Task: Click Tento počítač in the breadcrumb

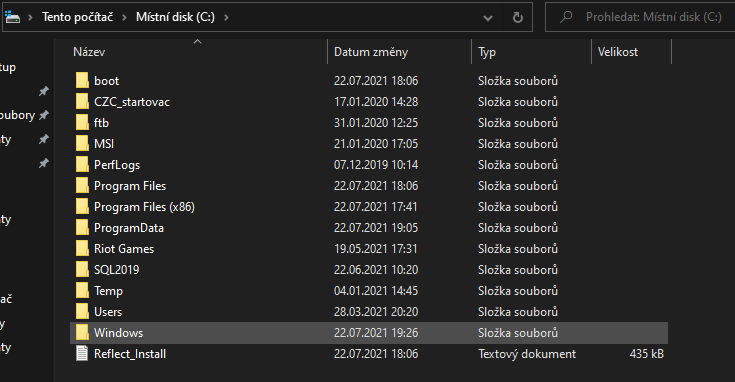Action: tap(77, 17)
